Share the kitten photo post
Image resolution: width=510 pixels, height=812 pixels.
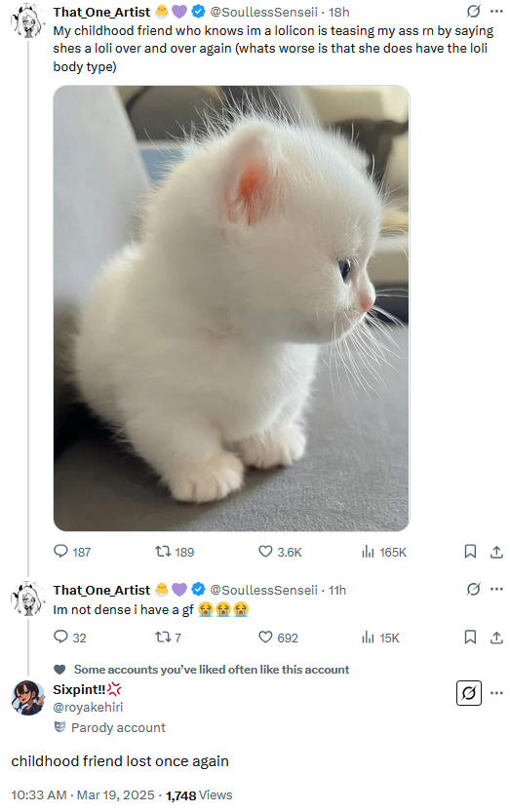[x=496, y=552]
